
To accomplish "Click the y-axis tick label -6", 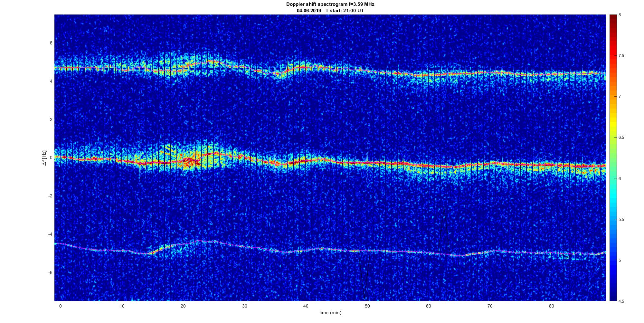I will tap(50, 272).
